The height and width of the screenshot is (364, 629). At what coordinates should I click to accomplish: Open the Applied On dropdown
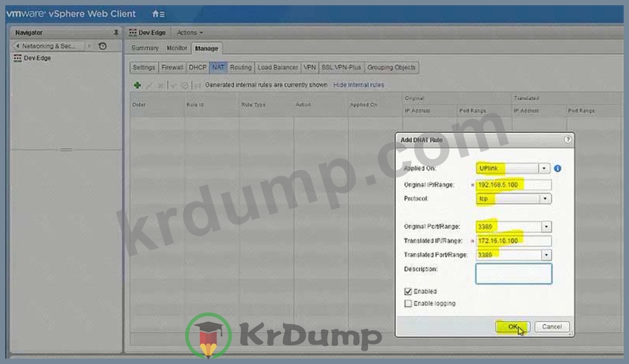[544, 168]
